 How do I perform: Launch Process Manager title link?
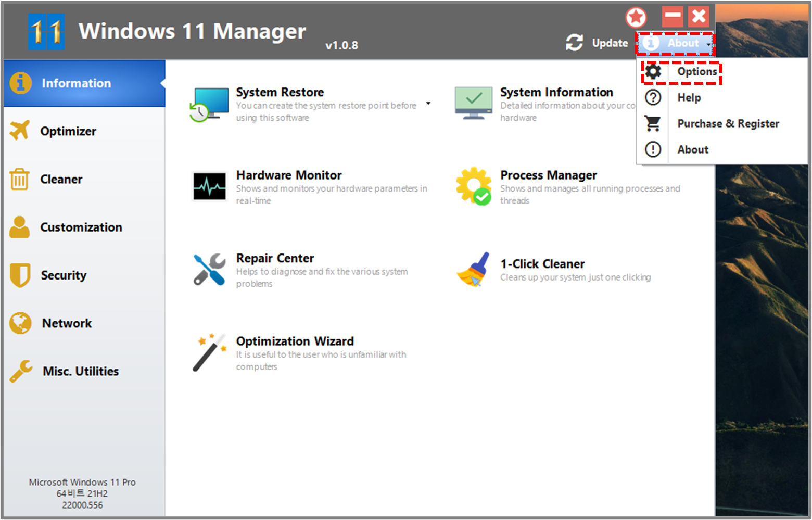click(x=548, y=175)
